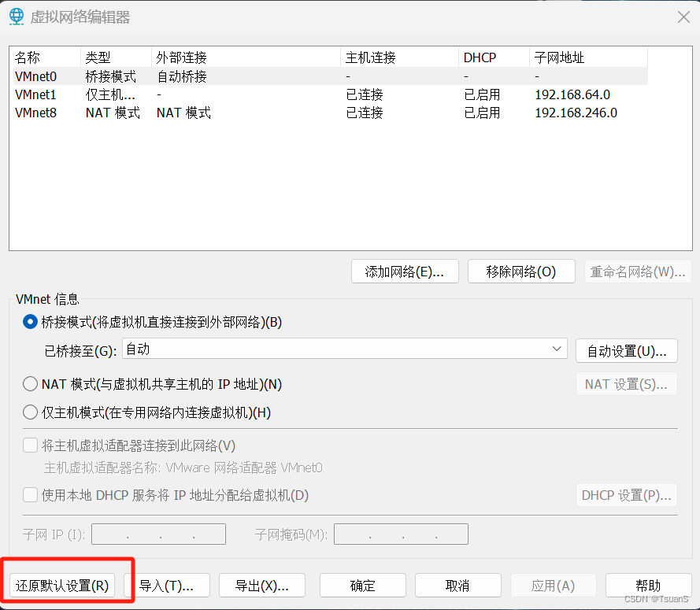This screenshot has height=610, width=700.
Task: Toggle 将主机虚拟适配器连接到此网络 checkbox
Action: (30, 445)
